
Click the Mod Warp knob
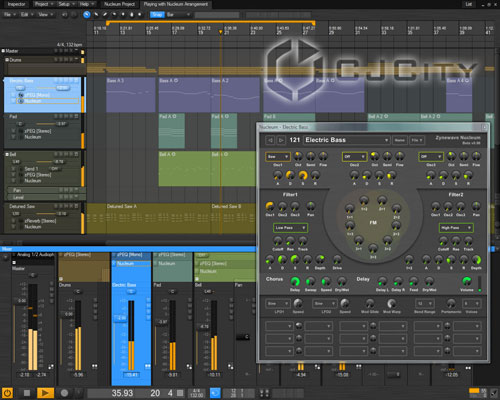[x=391, y=303]
